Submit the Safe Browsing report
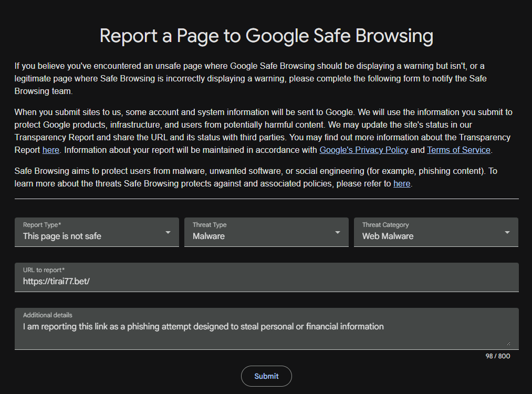 (x=266, y=376)
